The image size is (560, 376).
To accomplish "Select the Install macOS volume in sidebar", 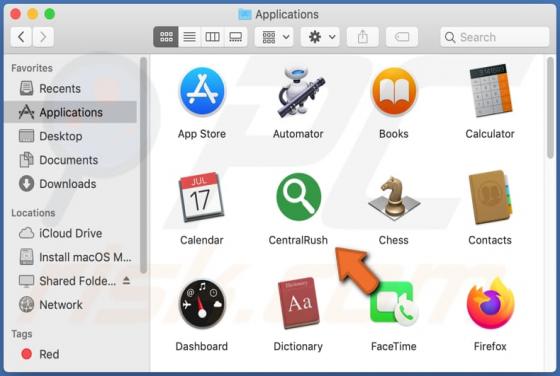I will click(71, 257).
